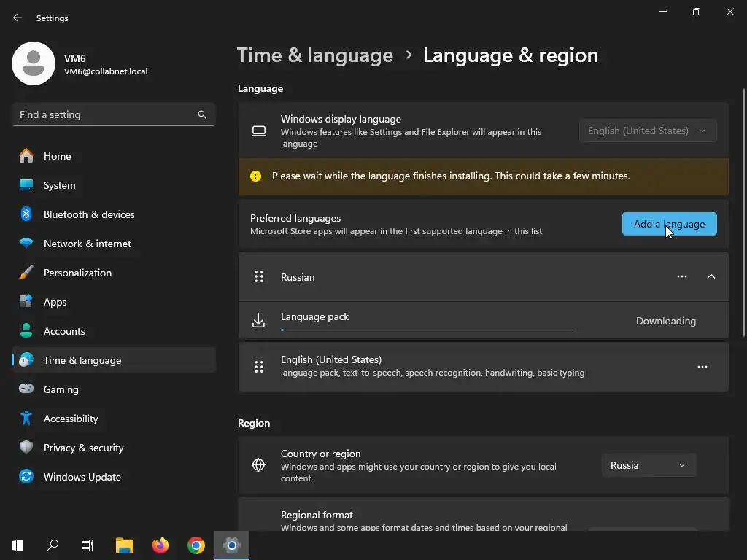This screenshot has height=560, width=747.
Task: Click the Accessibility figure icon
Action: click(x=26, y=418)
